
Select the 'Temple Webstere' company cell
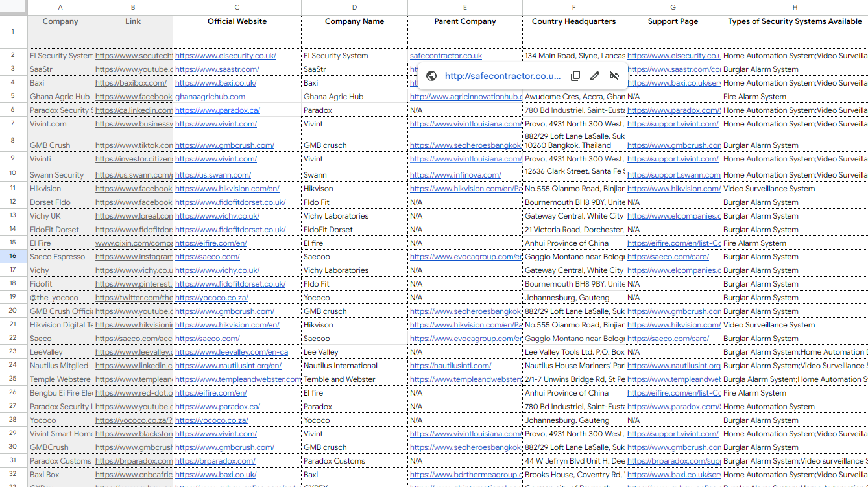60,379
